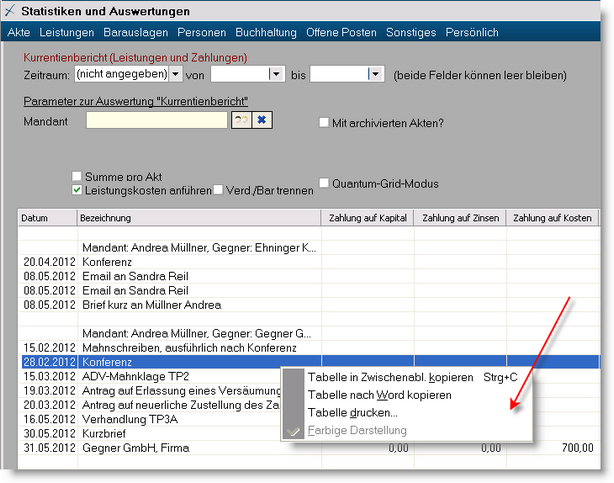Select 'Mahnschreiben, ausführlich nach Konferenz' row
The width and height of the screenshot is (614, 483).
click(309, 347)
